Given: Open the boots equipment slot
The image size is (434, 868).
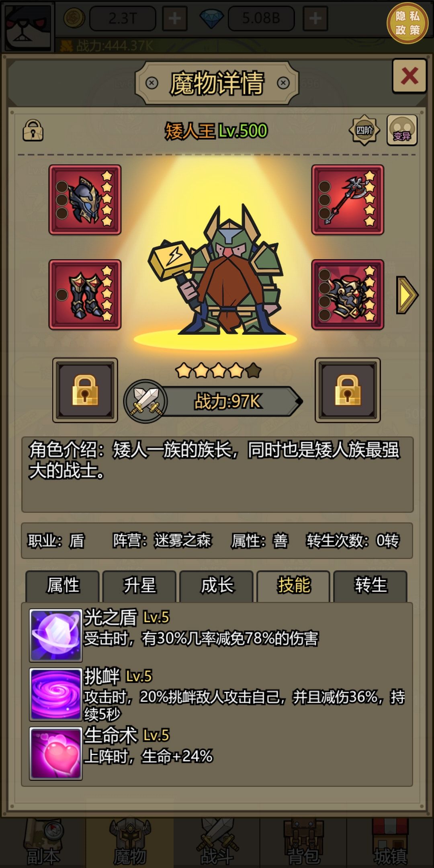Looking at the screenshot, I should point(85,295).
